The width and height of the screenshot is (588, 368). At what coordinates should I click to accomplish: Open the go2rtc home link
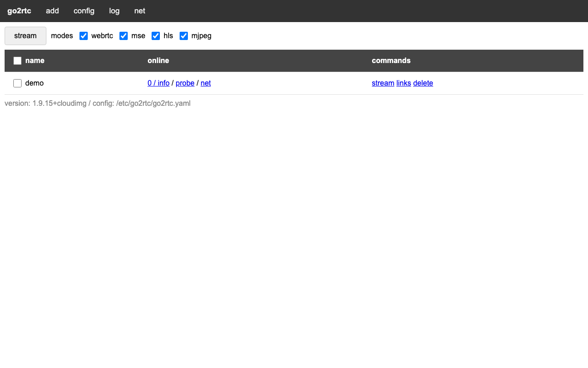19,11
